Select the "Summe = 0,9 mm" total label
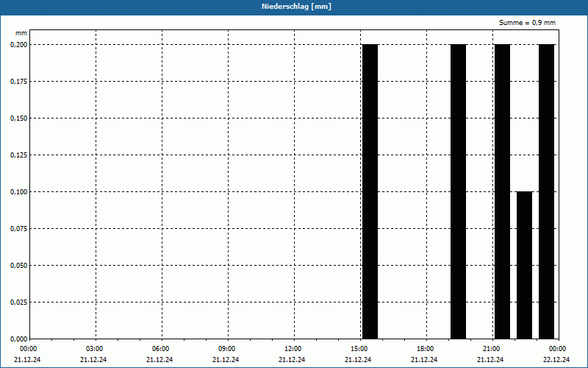The image size is (588, 368). pyautogui.click(x=527, y=23)
